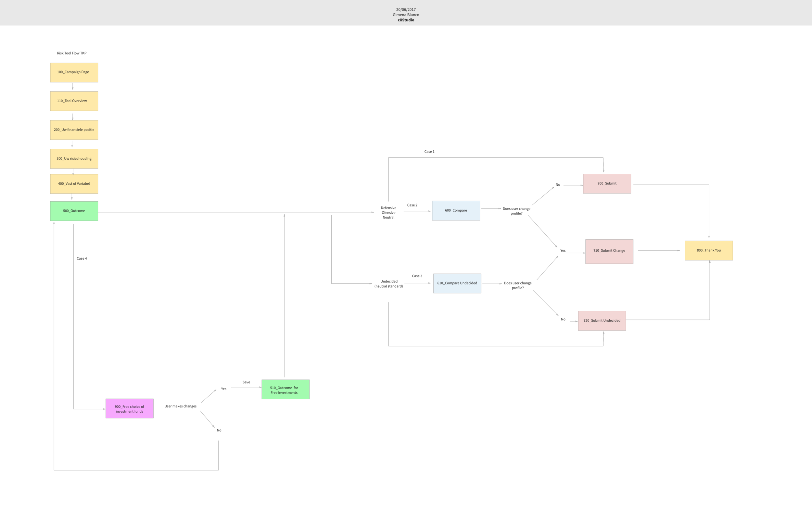The width and height of the screenshot is (812, 523).
Task: Click the 610_Compare Undecided node
Action: tap(457, 283)
